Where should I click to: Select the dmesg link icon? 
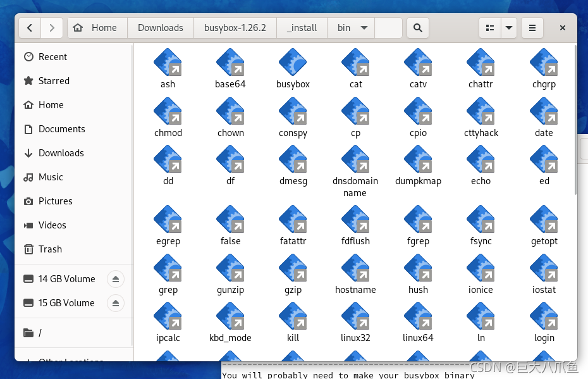293,159
